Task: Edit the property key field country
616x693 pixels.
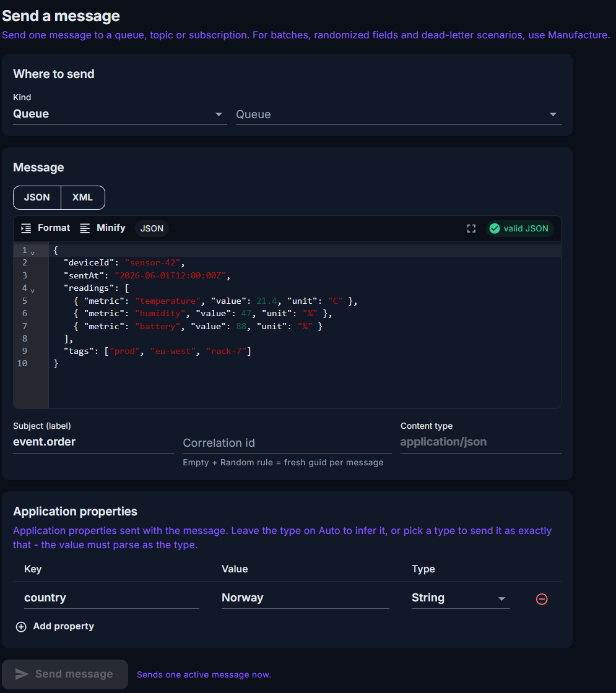Action: point(111,598)
